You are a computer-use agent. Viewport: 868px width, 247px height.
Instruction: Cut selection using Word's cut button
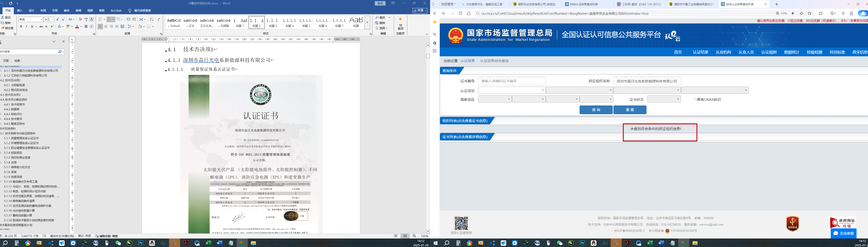[6, 17]
